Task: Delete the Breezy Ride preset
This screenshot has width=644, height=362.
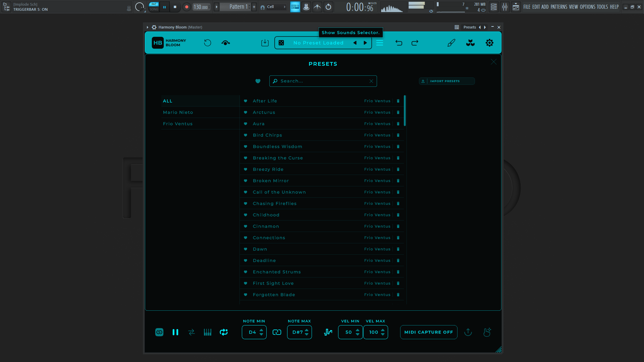Action: point(398,169)
